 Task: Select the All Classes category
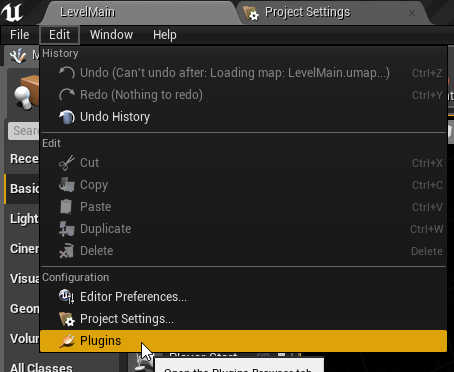click(41, 367)
